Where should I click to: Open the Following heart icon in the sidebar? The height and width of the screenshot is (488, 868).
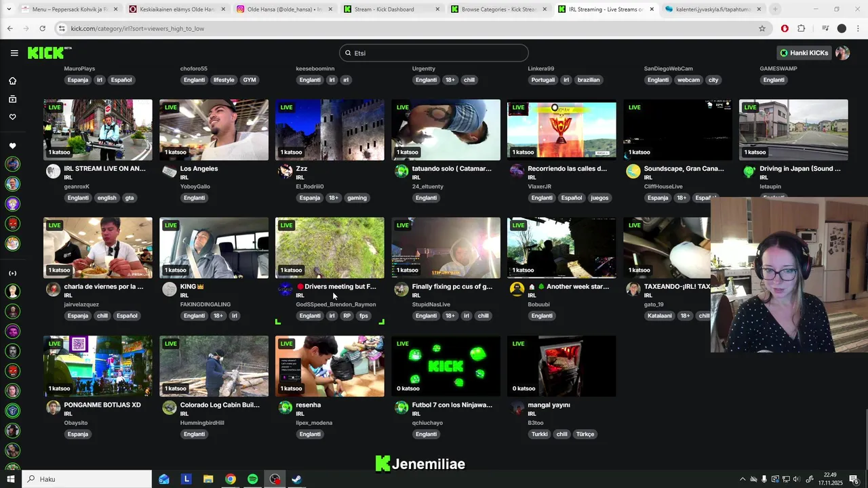12,117
